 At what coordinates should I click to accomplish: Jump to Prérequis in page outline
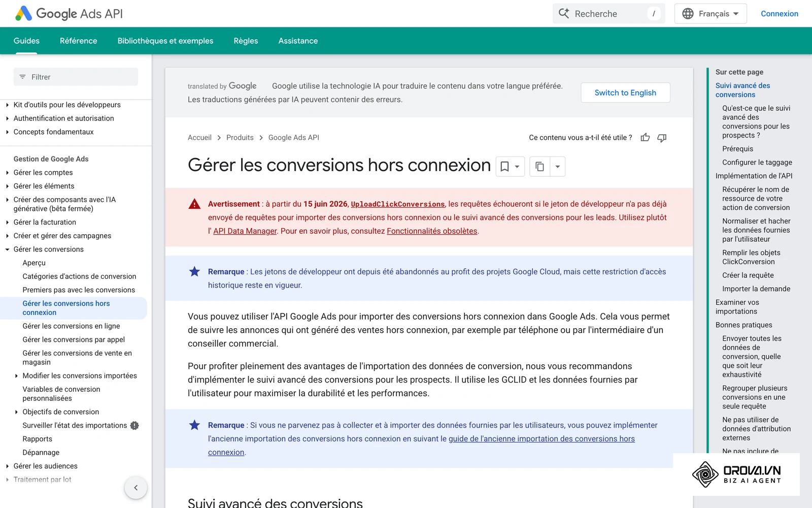[x=737, y=149]
